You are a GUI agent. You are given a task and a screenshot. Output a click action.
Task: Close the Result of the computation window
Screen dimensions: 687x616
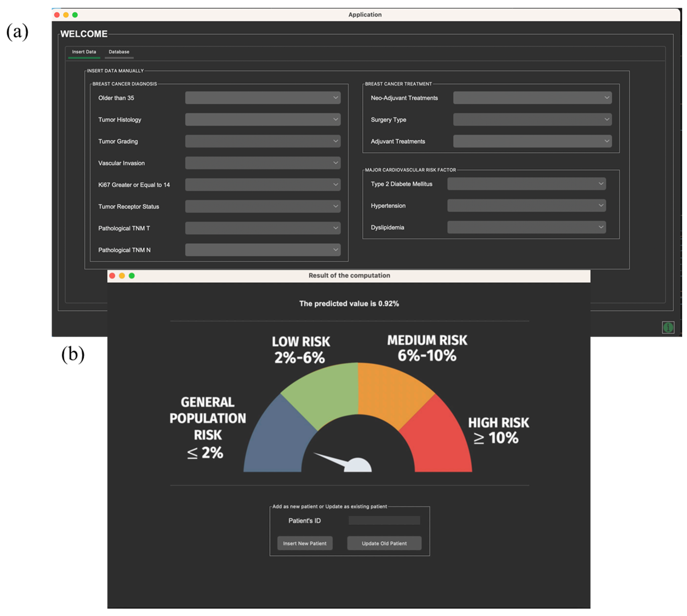tap(112, 276)
